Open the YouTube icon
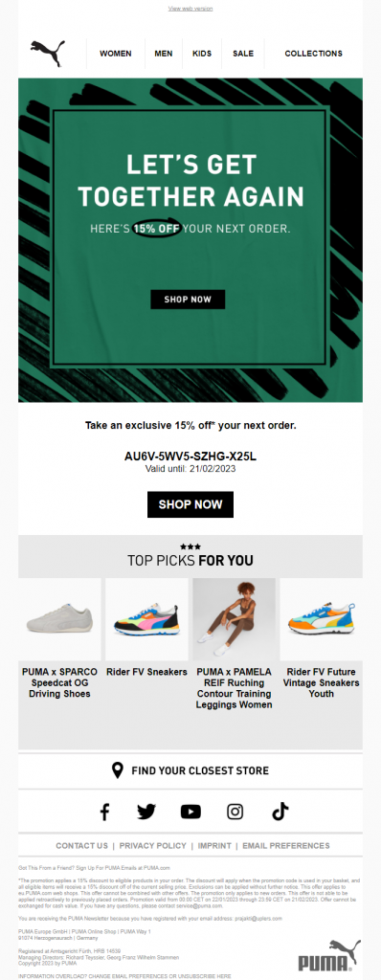Image resolution: width=381 pixels, height=980 pixels. [x=190, y=812]
